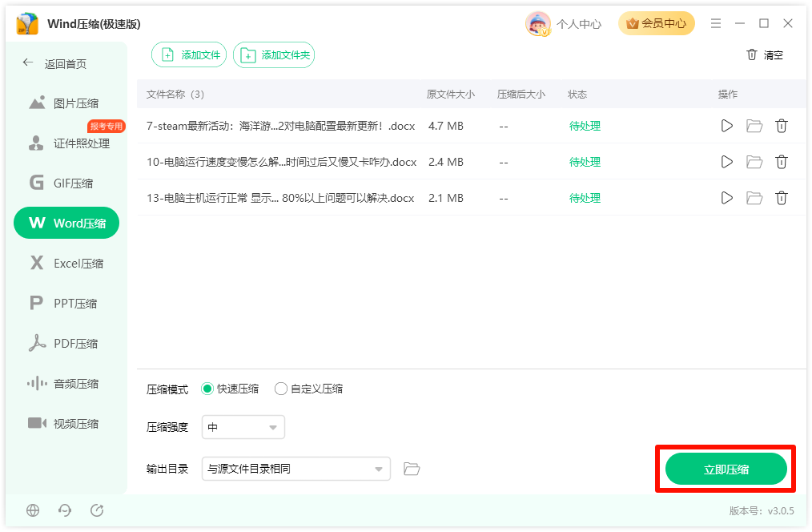Delete the 13-电脑主机 docx from list

pyautogui.click(x=782, y=198)
